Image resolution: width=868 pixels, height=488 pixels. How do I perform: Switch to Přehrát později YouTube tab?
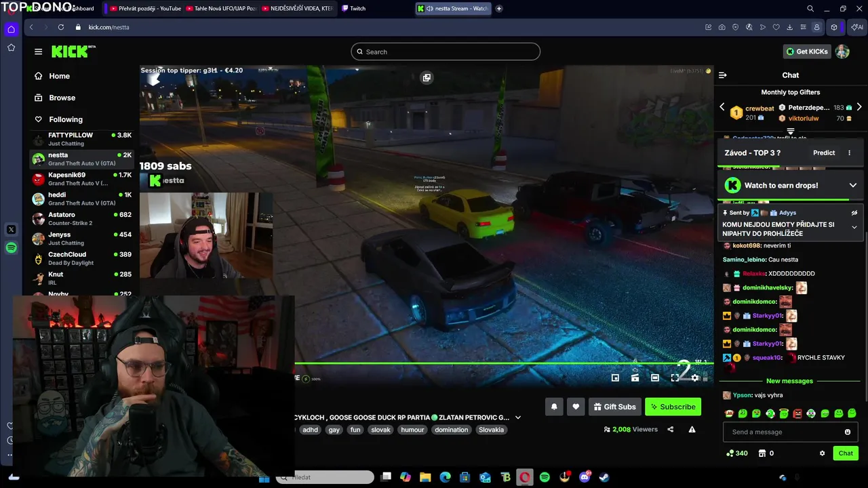(144, 8)
